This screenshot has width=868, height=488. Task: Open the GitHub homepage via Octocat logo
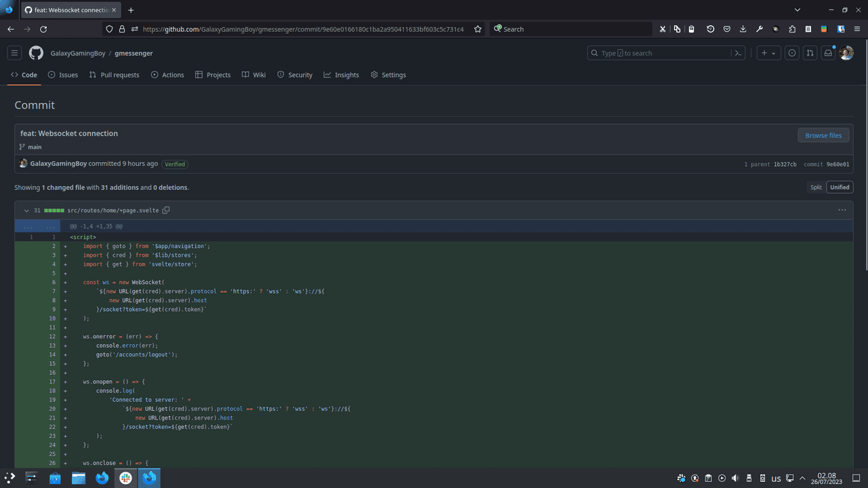click(36, 53)
